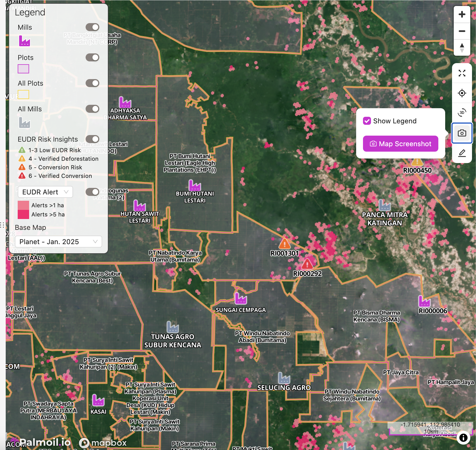The height and width of the screenshot is (450, 476).
Task: Select the BUMI HUTANI LESTARI mill icon
Action: [x=195, y=185]
